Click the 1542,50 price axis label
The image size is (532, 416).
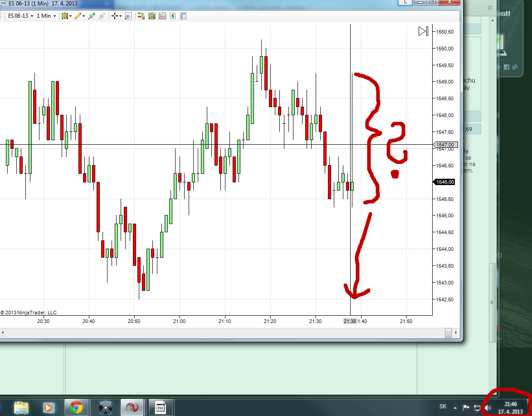point(444,299)
